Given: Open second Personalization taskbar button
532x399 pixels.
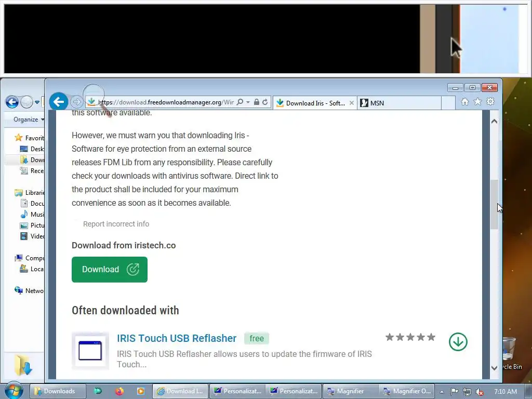Looking at the screenshot, I should 294,391.
